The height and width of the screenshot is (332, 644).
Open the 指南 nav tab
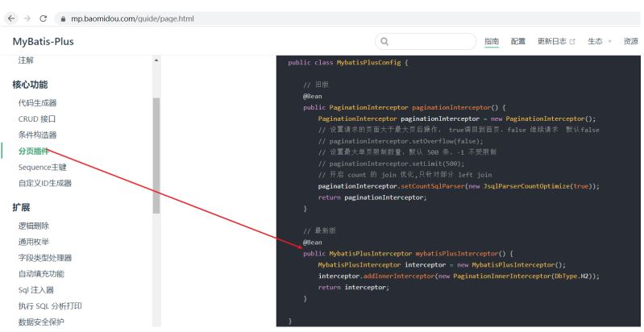492,42
